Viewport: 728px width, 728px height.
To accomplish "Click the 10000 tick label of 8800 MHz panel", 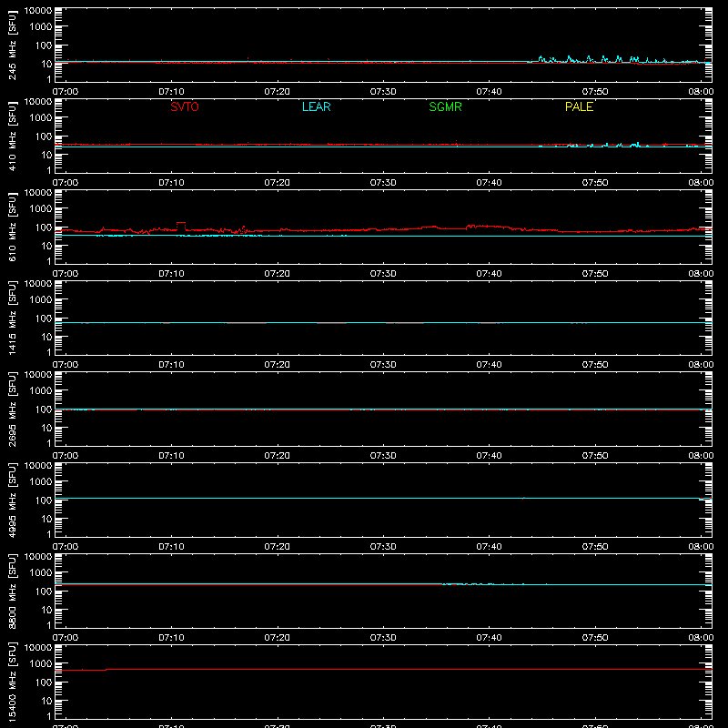I will point(38,557).
